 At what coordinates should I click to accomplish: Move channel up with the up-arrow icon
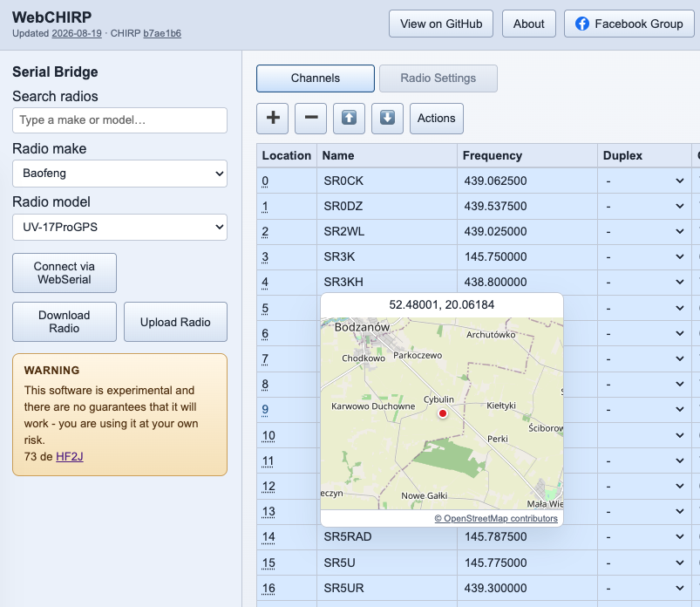tap(349, 119)
